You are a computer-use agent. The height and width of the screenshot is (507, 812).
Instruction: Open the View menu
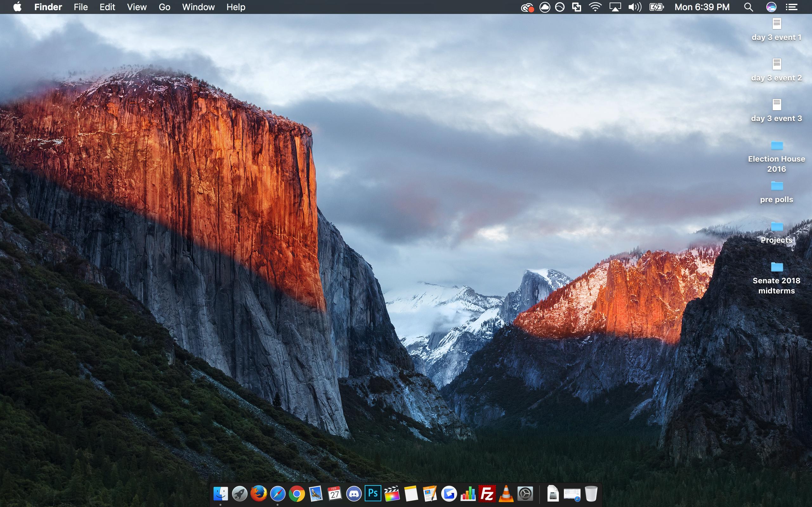click(137, 7)
